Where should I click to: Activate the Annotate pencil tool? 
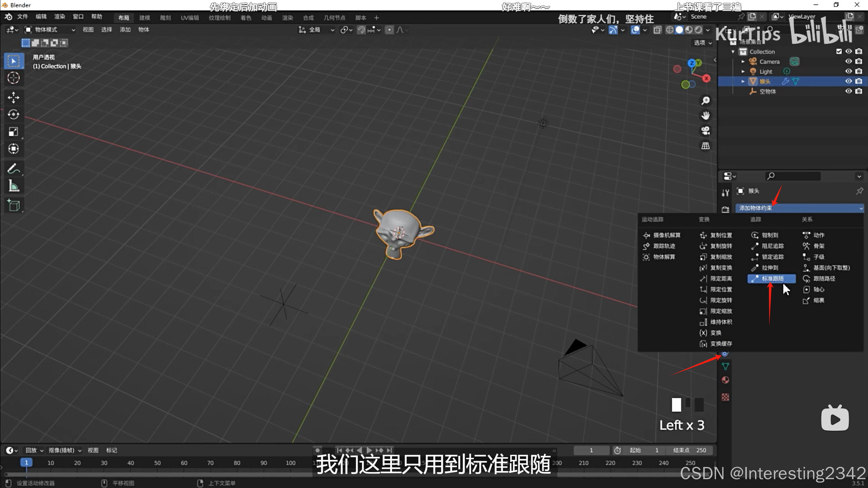click(14, 168)
